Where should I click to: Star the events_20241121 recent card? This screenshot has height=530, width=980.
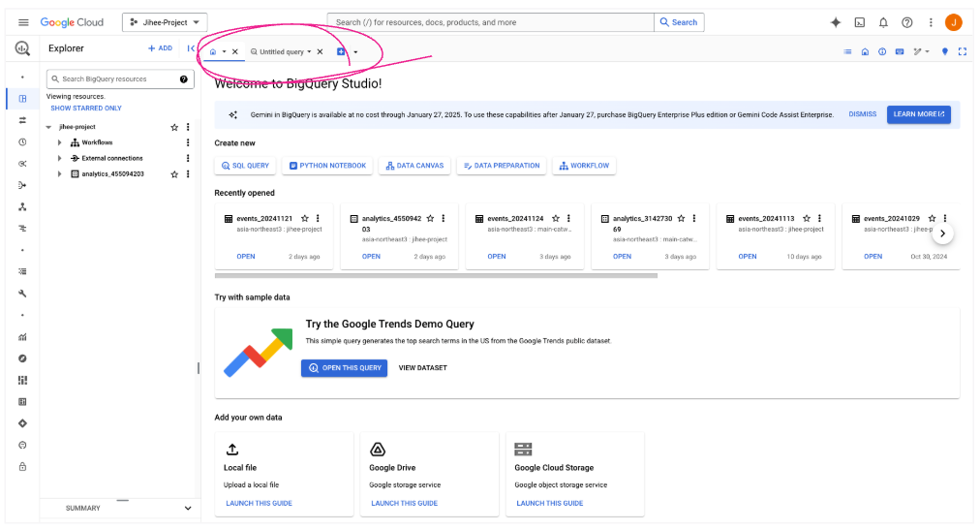(305, 219)
